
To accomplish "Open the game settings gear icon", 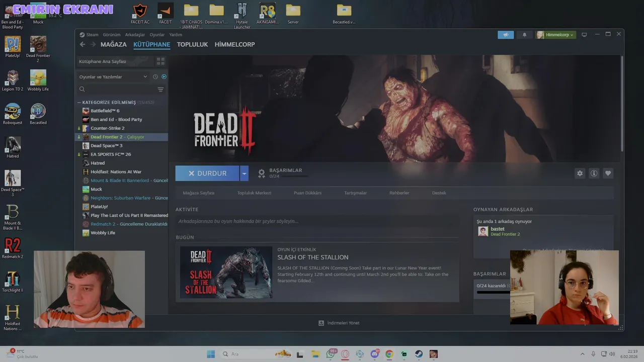I will pyautogui.click(x=580, y=173).
